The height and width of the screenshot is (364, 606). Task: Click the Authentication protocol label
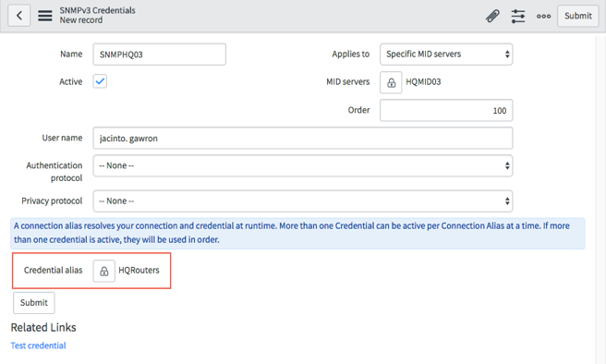pos(55,172)
